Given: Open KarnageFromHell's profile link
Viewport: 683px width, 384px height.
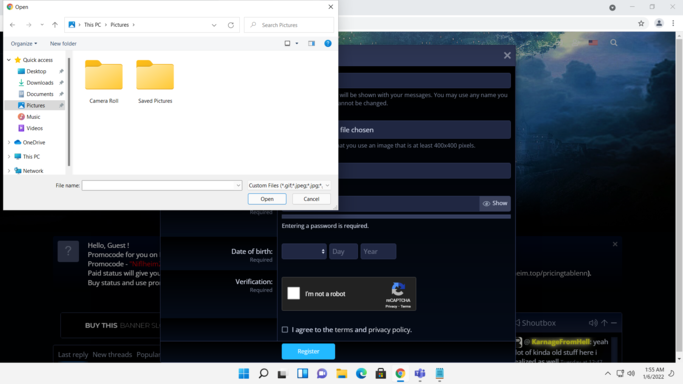Looking at the screenshot, I should 561,342.
